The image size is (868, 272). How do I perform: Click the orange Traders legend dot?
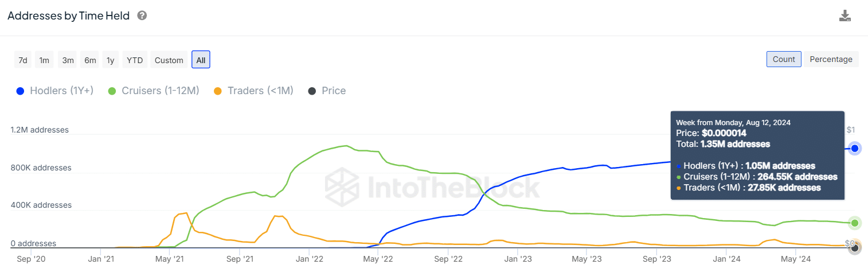point(218,91)
